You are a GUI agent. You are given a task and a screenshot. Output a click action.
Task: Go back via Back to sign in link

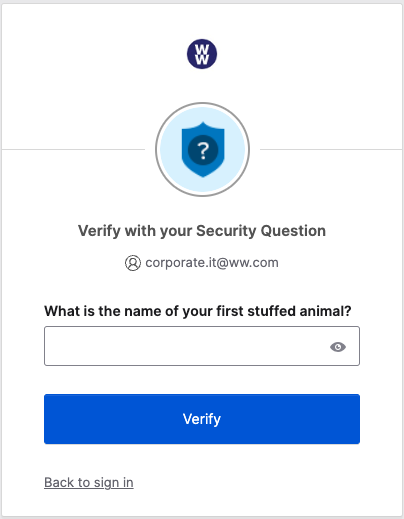point(89,482)
